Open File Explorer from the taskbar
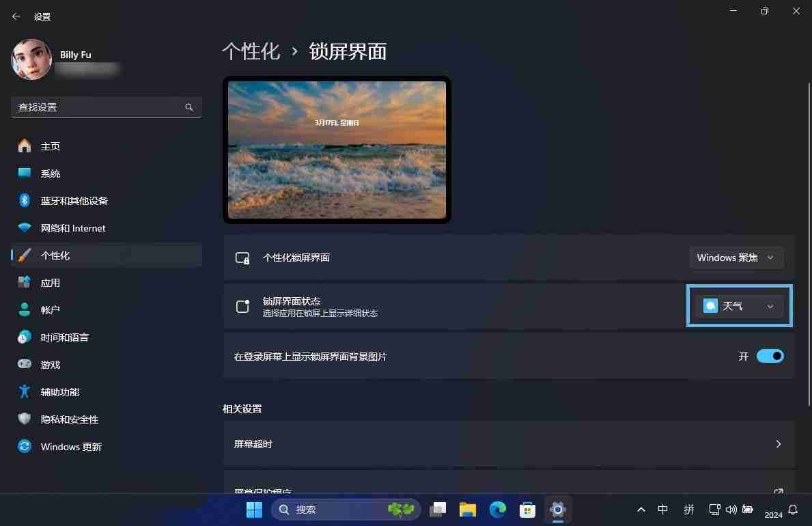 (x=467, y=509)
